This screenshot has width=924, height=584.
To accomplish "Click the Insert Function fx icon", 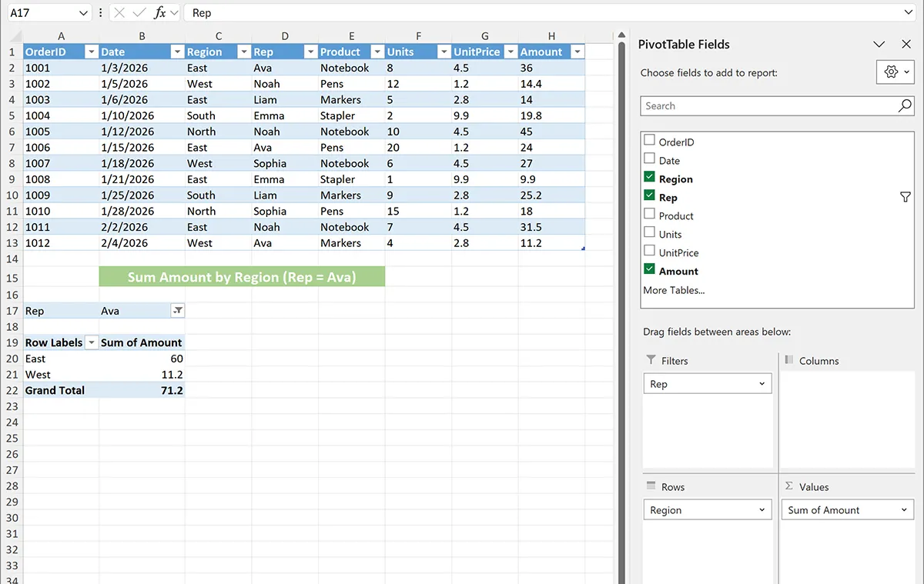I will [x=159, y=13].
